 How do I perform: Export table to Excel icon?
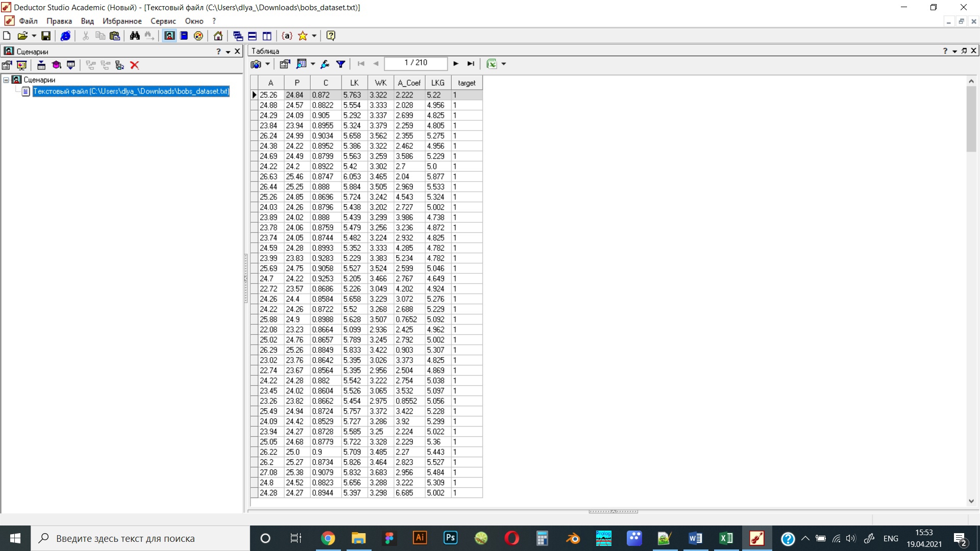(492, 64)
